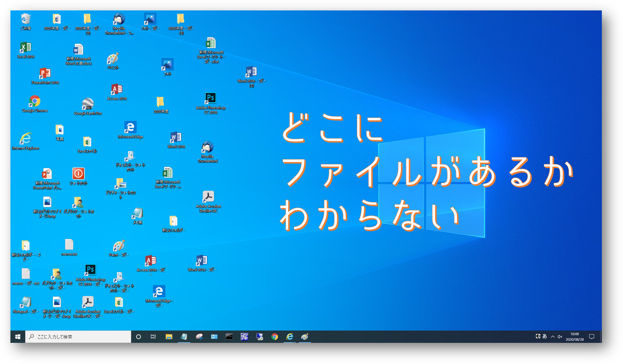Open the Excelファイル folder icon
Image resolution: width=623 pixels, height=364 pixels.
pyautogui.click(x=87, y=144)
